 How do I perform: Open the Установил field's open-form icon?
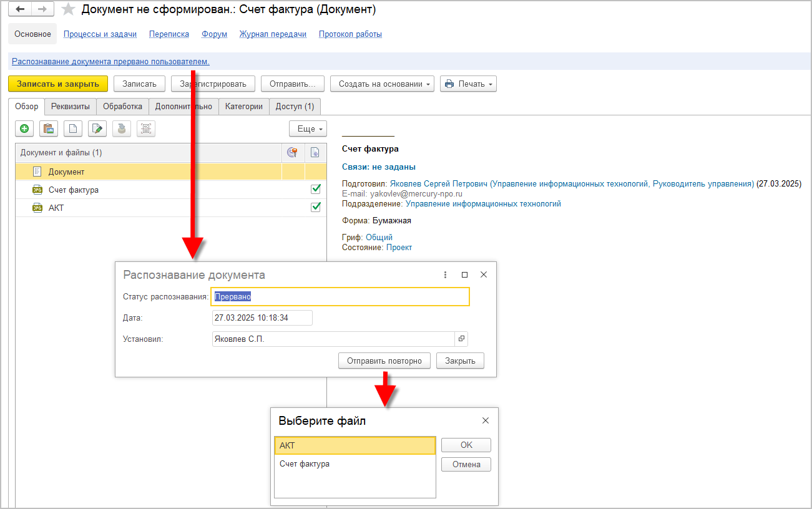462,339
